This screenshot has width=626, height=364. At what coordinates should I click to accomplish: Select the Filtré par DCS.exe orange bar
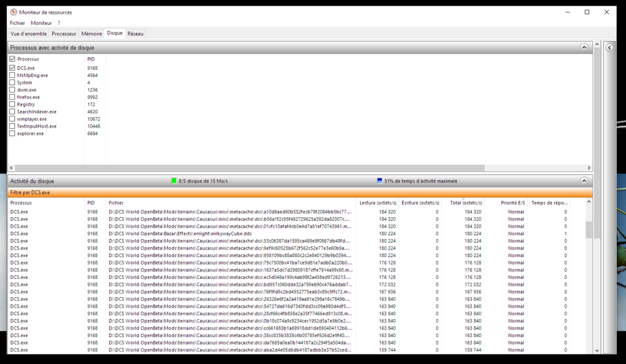(x=300, y=193)
